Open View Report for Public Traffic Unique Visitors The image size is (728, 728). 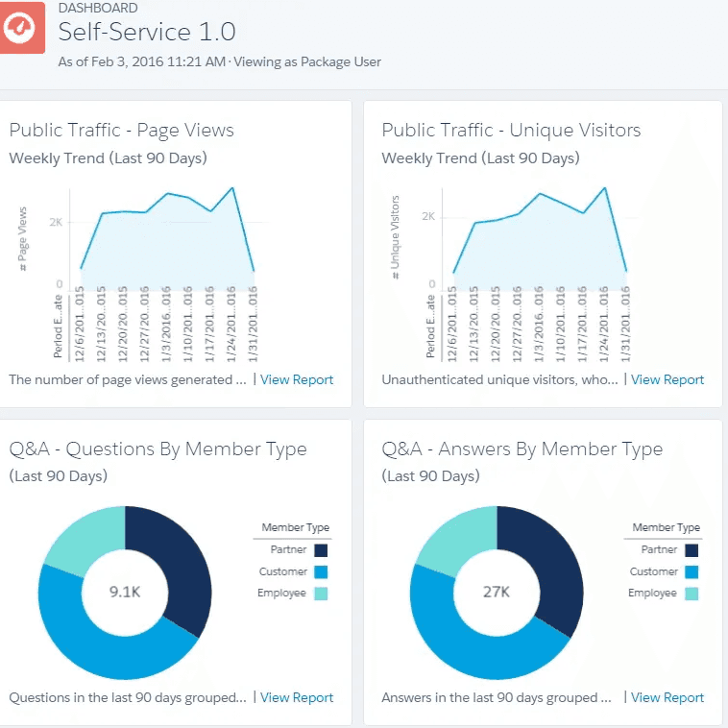pyautogui.click(x=667, y=379)
